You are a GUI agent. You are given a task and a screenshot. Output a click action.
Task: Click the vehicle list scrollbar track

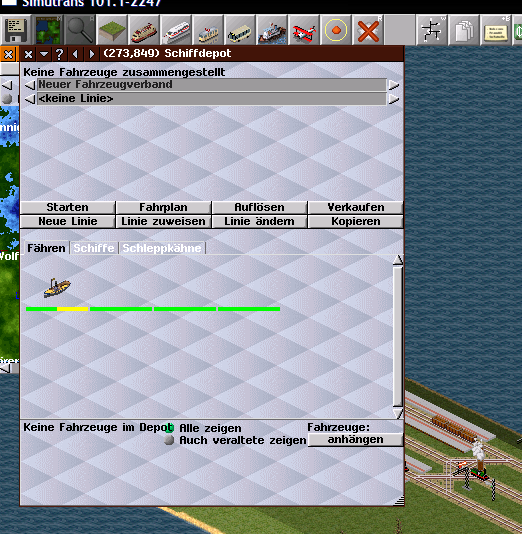[398, 336]
